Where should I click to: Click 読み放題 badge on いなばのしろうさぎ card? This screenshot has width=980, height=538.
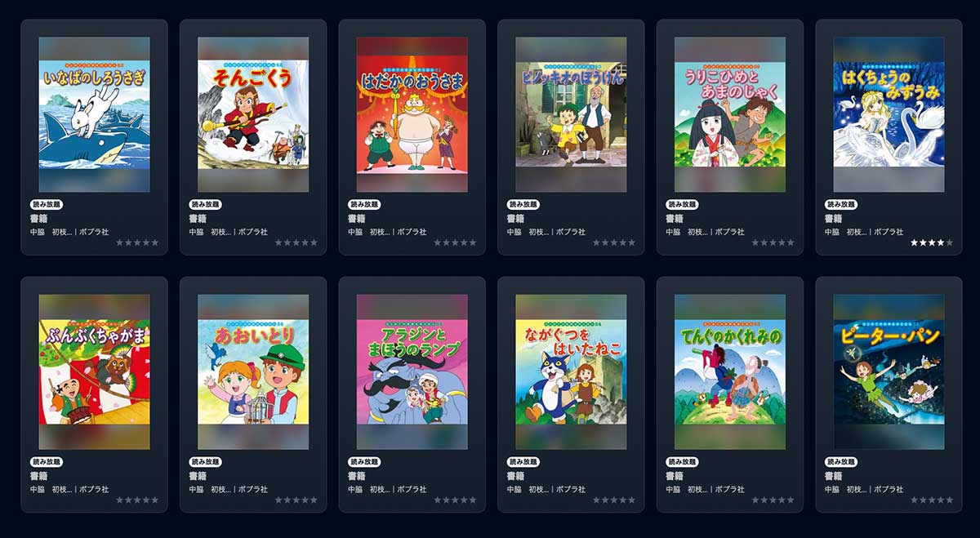click(x=47, y=204)
